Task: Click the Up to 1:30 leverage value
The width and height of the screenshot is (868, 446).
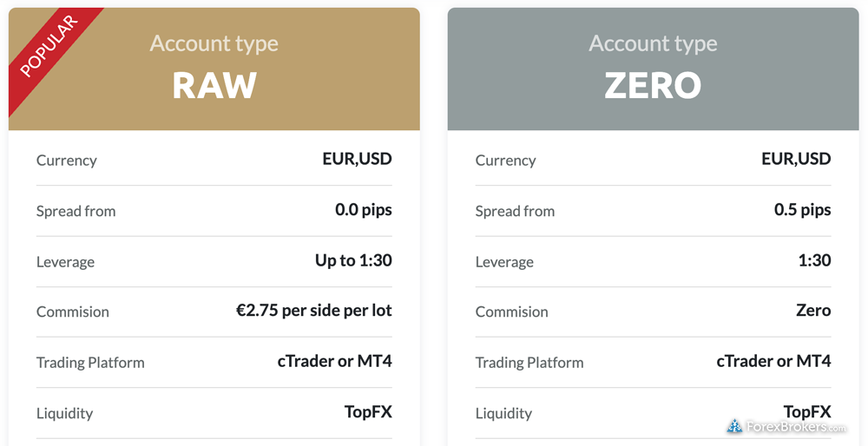Action: tap(353, 260)
